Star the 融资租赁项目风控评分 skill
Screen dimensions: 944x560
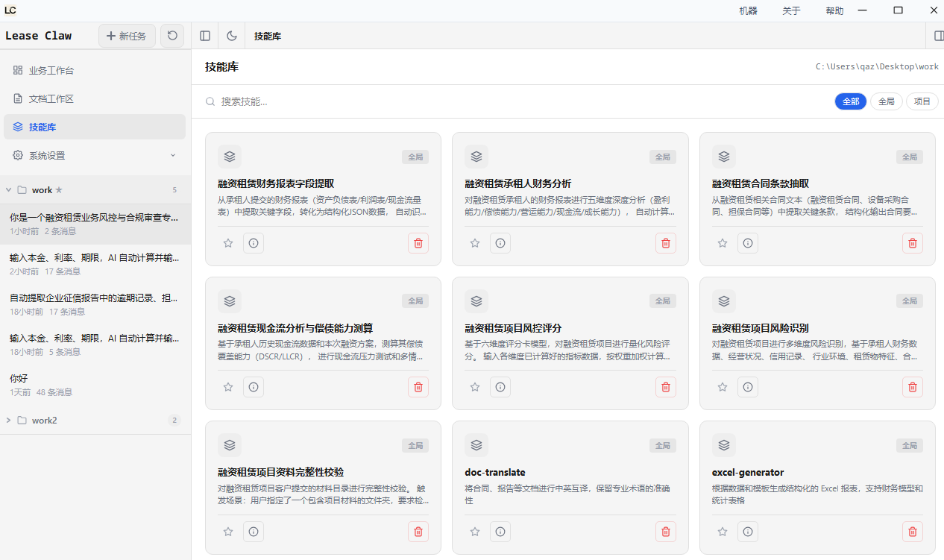click(475, 387)
